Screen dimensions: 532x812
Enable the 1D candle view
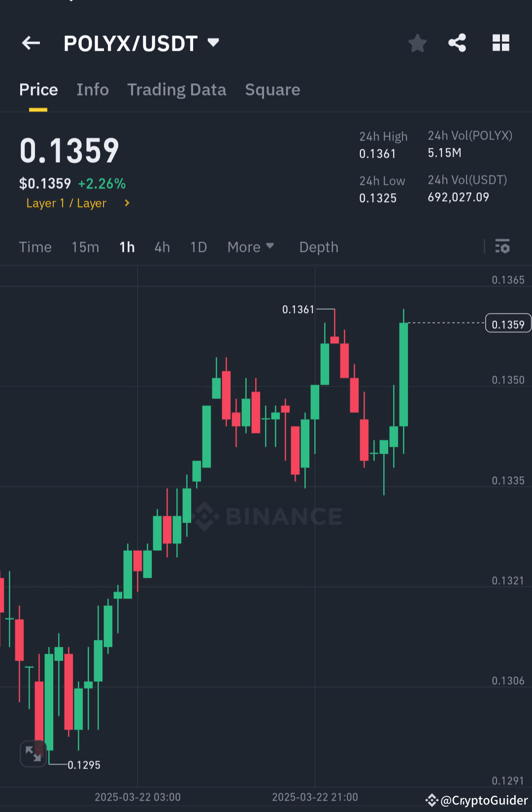(x=198, y=247)
